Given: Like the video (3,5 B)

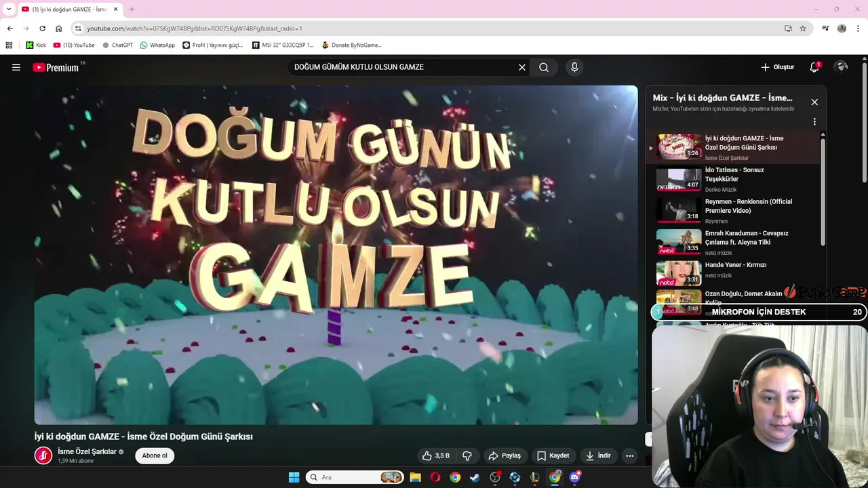Looking at the screenshot, I should tap(436, 456).
